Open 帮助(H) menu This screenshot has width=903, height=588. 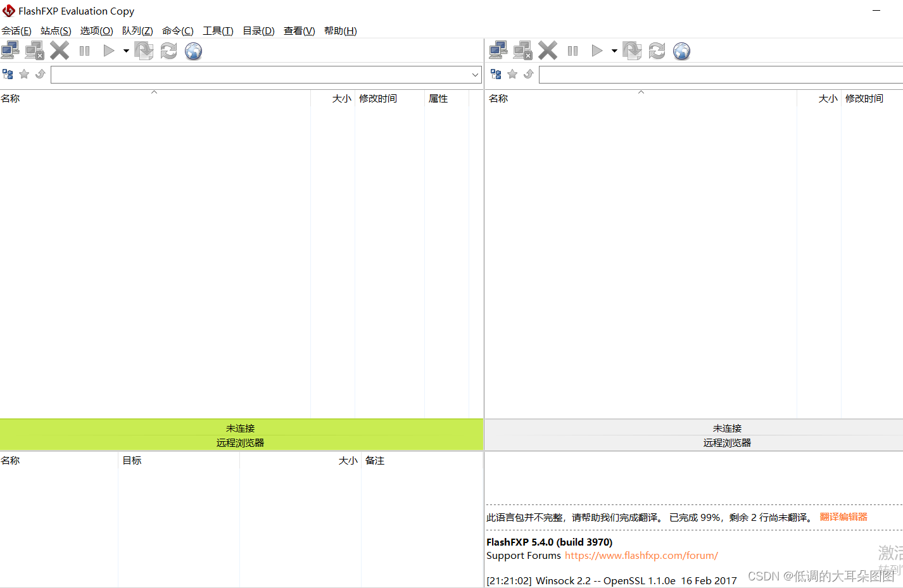point(341,30)
